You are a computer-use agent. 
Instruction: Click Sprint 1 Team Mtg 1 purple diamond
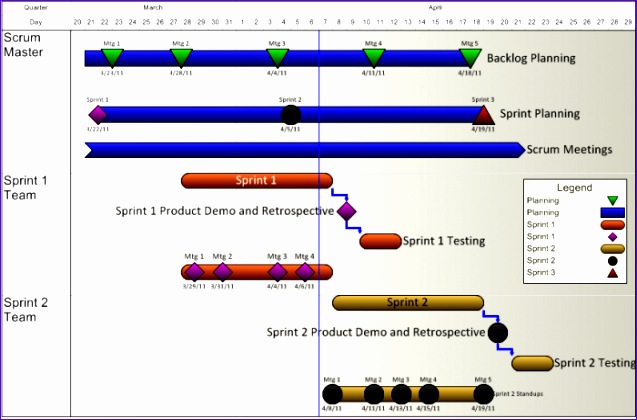(195, 272)
